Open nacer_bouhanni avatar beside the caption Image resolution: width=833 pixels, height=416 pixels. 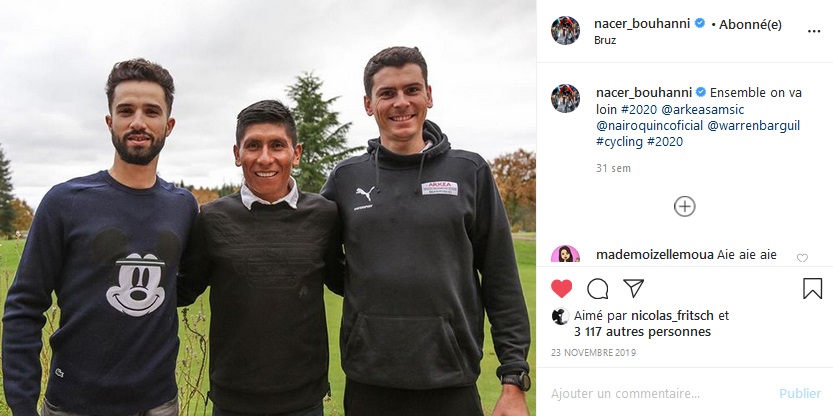tap(565, 98)
